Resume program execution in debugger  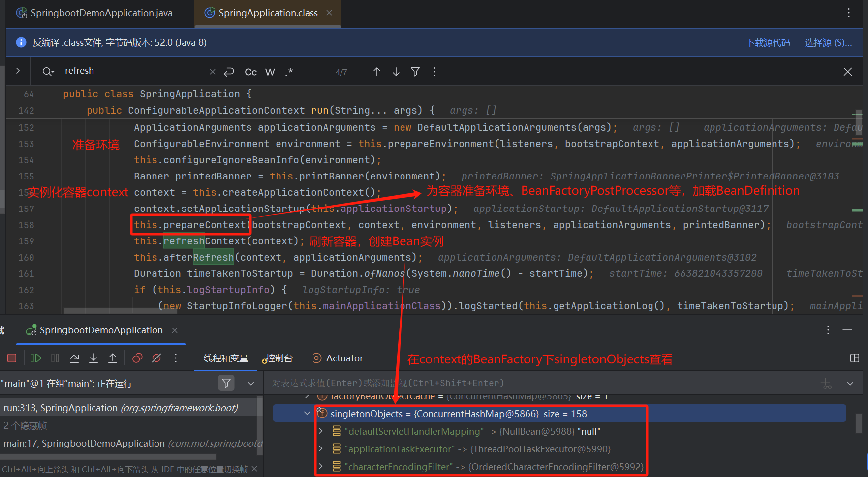pyautogui.click(x=35, y=358)
